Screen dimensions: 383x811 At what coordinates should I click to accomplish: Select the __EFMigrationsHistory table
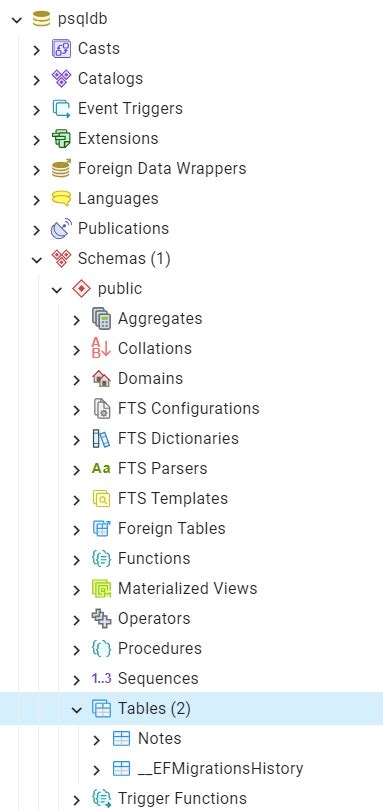click(x=221, y=769)
